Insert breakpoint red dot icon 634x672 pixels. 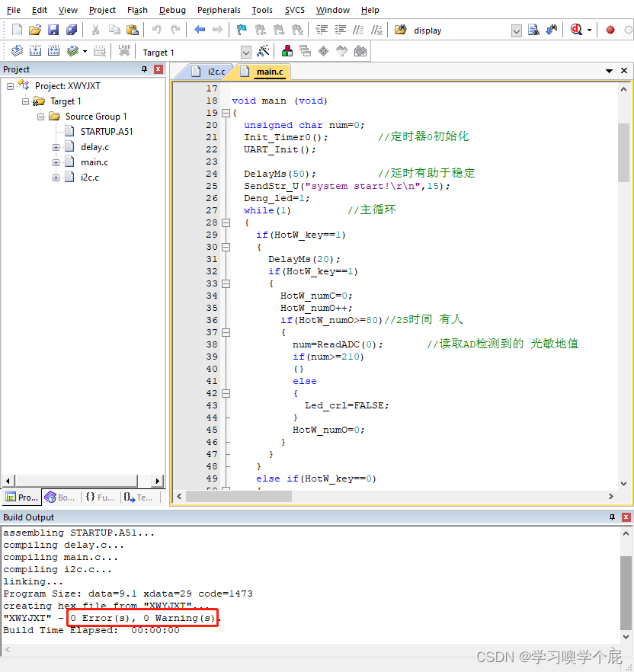click(x=610, y=30)
